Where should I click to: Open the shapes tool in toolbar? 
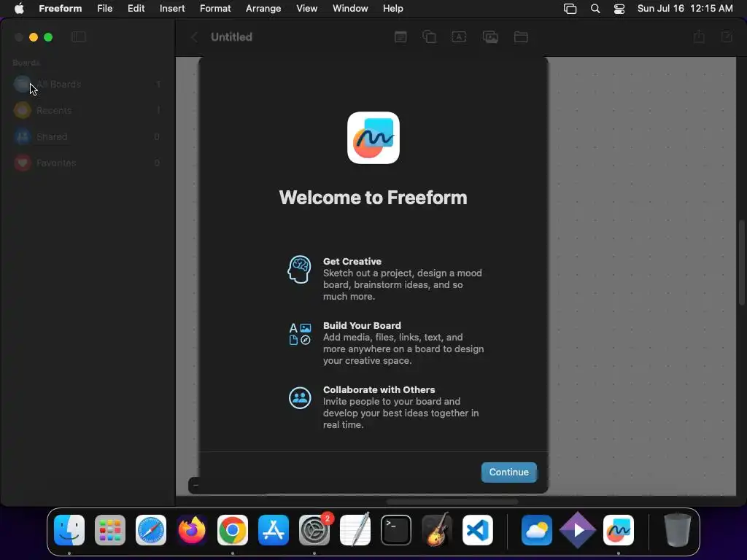click(429, 36)
